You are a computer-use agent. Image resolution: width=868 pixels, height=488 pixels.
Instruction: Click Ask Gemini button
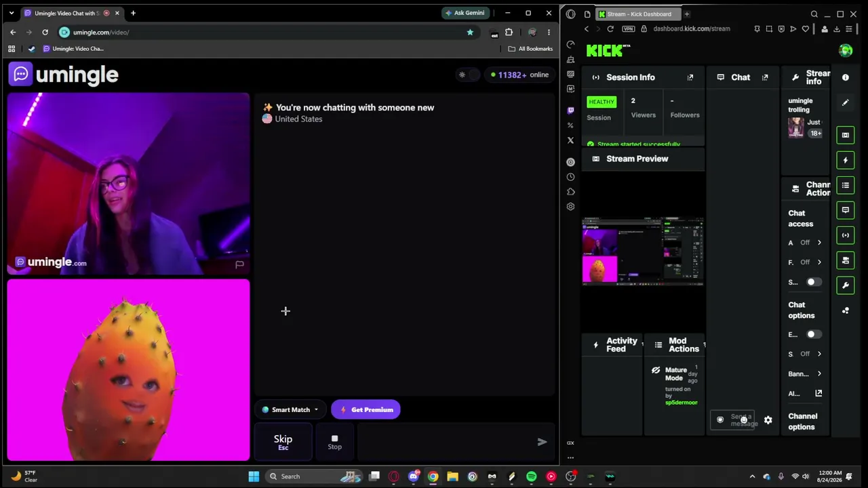coord(465,13)
